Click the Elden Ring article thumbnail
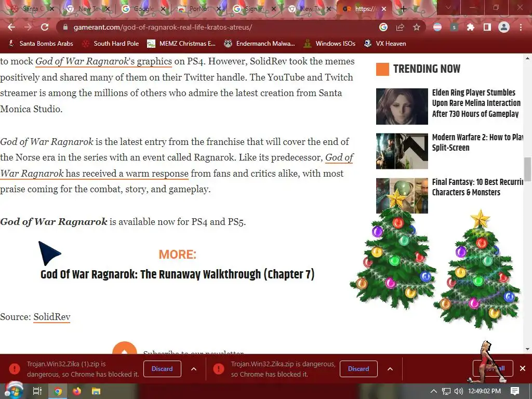 pos(402,107)
